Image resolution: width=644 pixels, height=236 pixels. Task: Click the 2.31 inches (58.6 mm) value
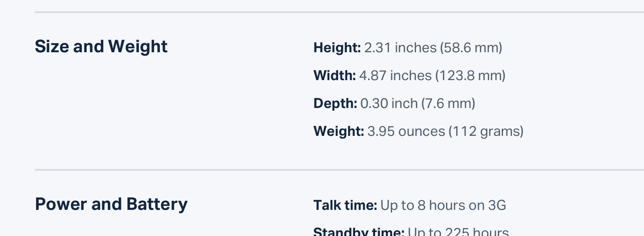click(x=433, y=47)
